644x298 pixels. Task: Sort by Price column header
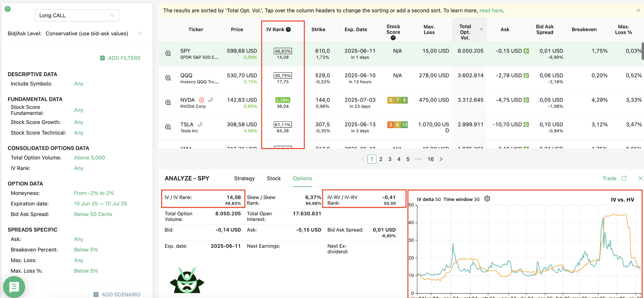(237, 29)
